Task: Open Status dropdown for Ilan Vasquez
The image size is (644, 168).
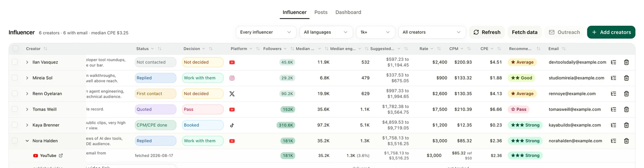Action: [155, 62]
